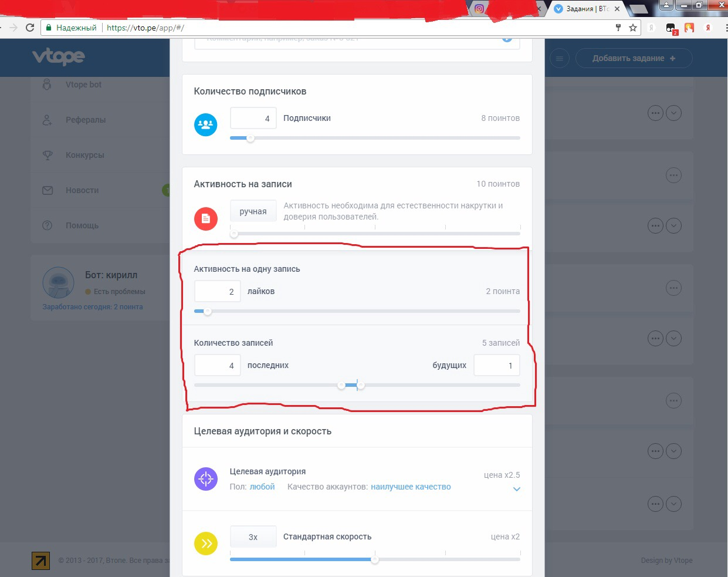Click the likes count input field

pos(217,291)
